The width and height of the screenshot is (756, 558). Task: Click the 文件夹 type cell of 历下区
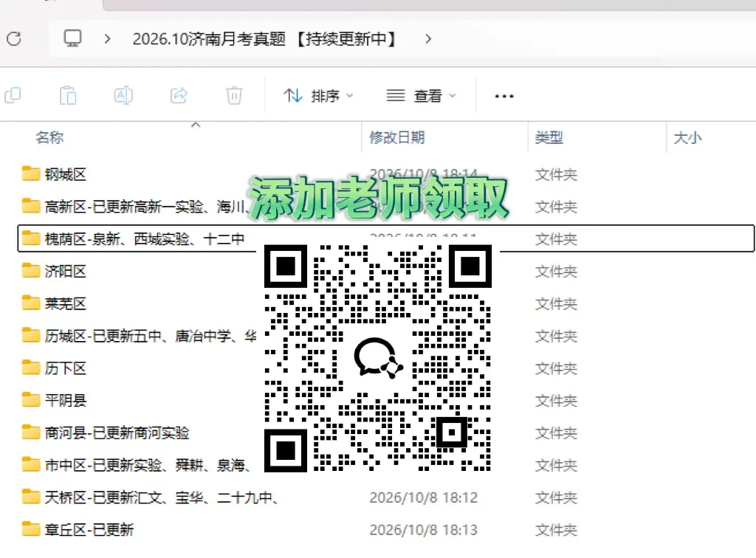point(556,368)
